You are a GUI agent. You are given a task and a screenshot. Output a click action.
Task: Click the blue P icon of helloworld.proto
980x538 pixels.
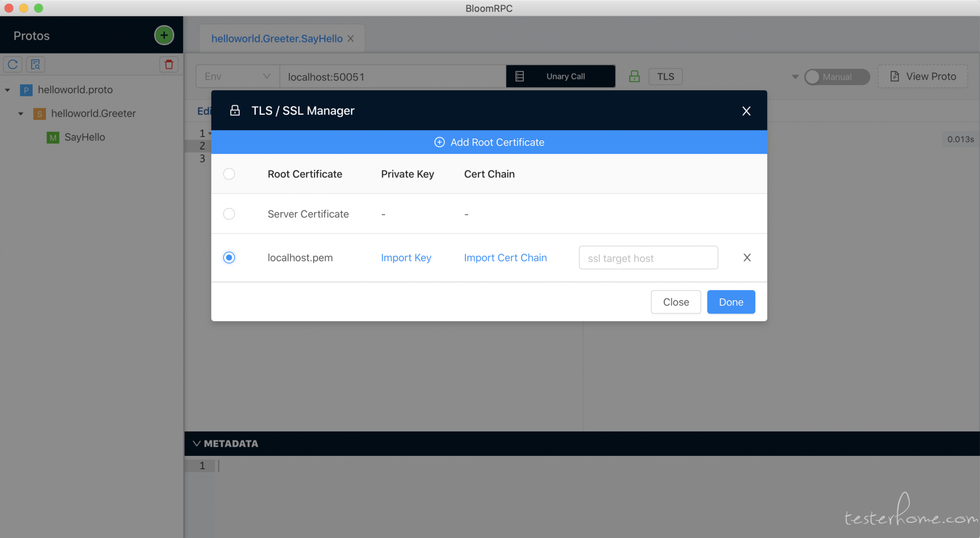coord(26,90)
